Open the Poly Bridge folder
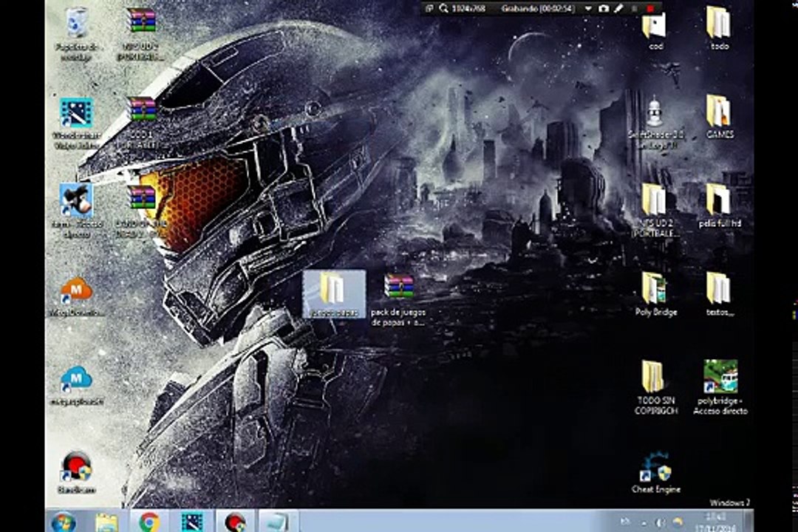This screenshot has width=798, height=532. point(655,294)
